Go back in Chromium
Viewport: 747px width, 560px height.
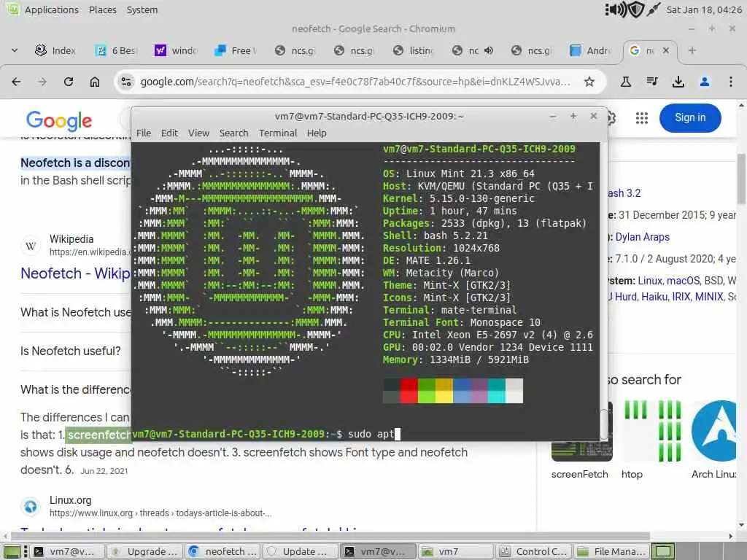[x=16, y=82]
